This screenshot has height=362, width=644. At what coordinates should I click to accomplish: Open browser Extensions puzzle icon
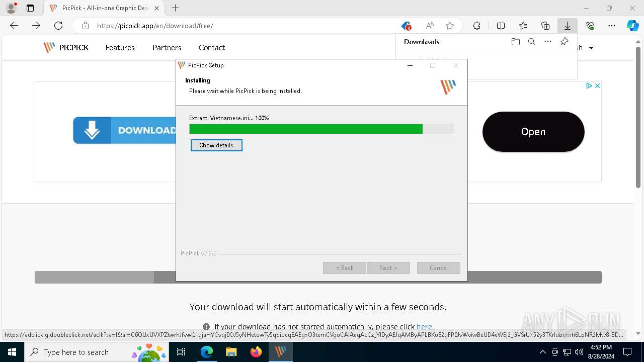[476, 26]
